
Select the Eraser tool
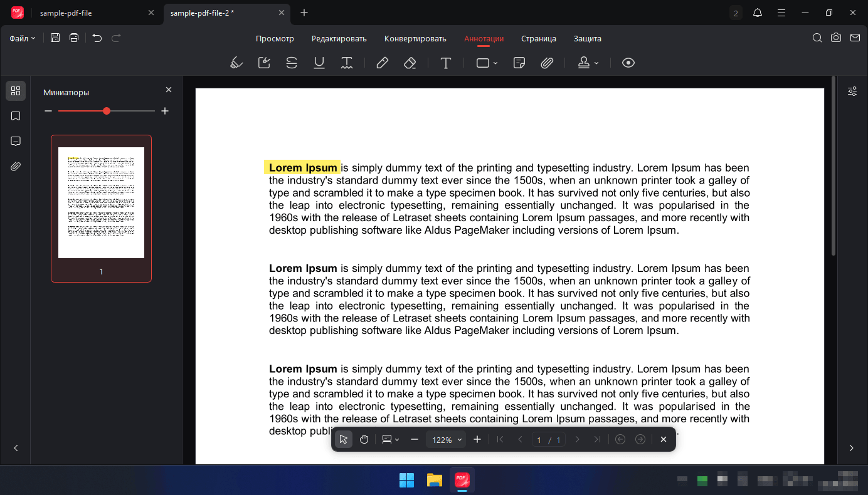pos(410,63)
